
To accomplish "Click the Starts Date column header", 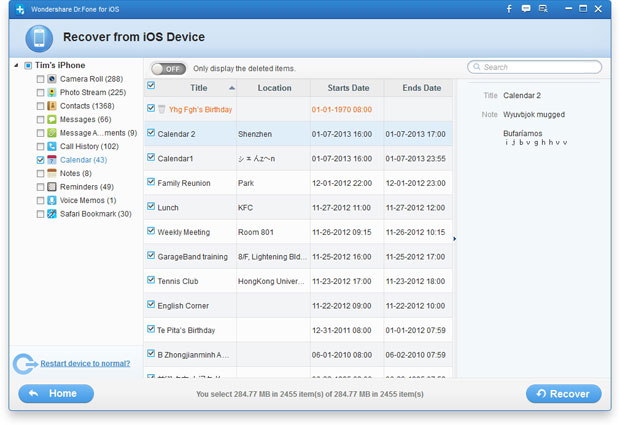I will tap(347, 88).
